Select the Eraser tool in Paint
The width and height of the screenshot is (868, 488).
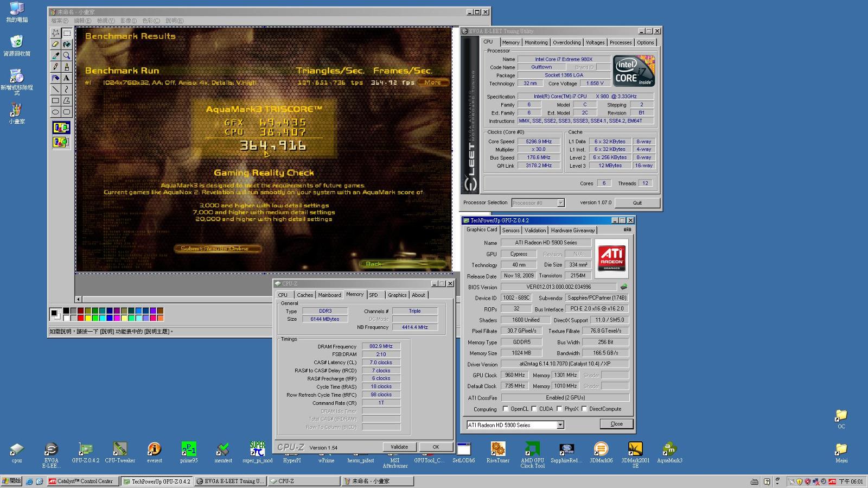pyautogui.click(x=55, y=44)
